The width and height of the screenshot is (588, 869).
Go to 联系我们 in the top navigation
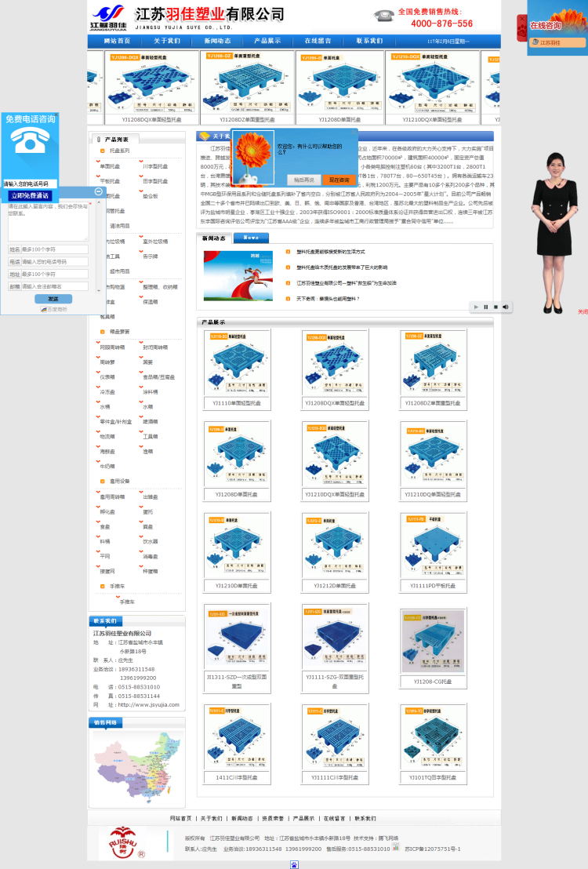[369, 41]
